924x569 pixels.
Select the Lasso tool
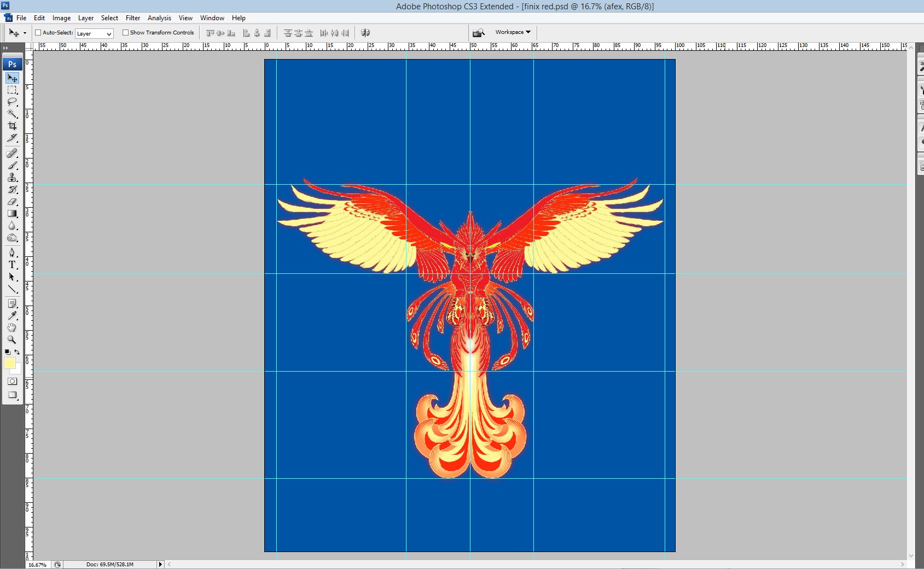(12, 102)
